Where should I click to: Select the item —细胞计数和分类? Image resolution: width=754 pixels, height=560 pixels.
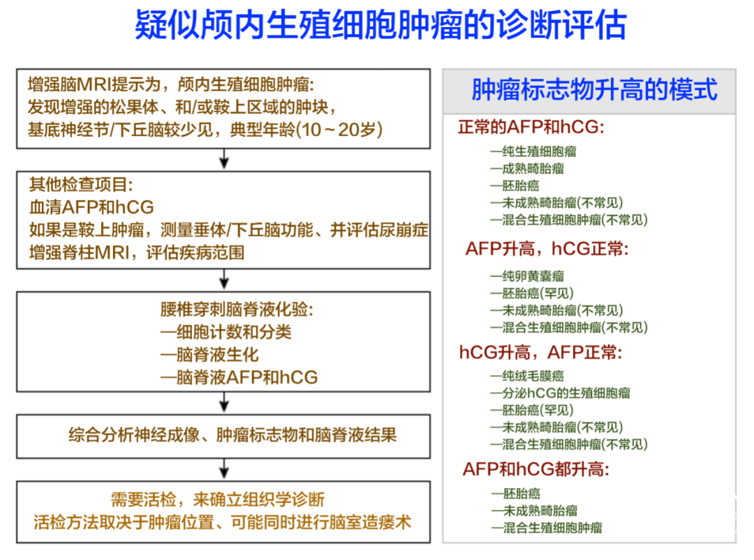point(226,332)
